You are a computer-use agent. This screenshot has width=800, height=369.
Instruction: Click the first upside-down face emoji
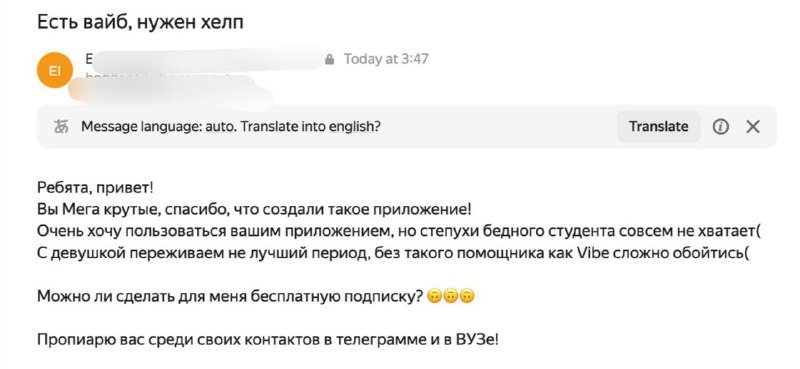[x=434, y=296]
